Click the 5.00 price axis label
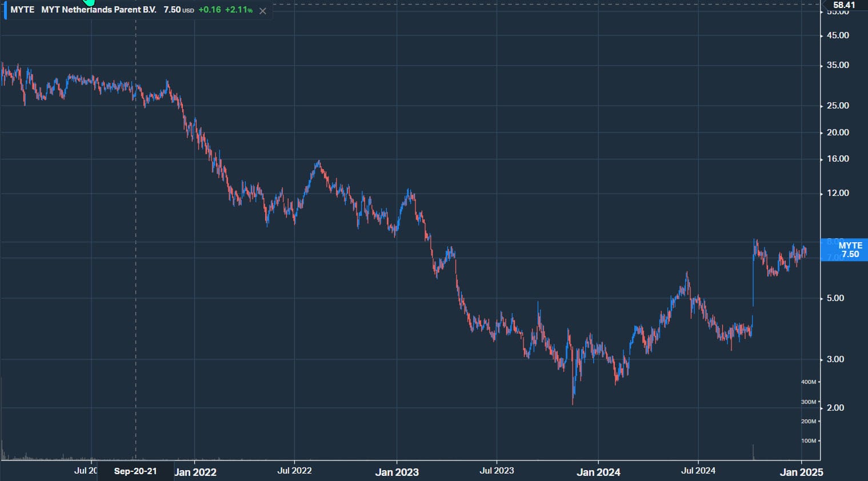The height and width of the screenshot is (481, 868). point(835,298)
